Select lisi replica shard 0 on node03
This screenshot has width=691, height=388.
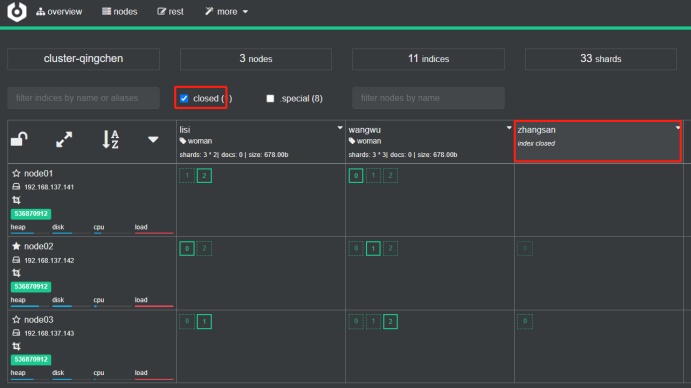pyautogui.click(x=187, y=321)
